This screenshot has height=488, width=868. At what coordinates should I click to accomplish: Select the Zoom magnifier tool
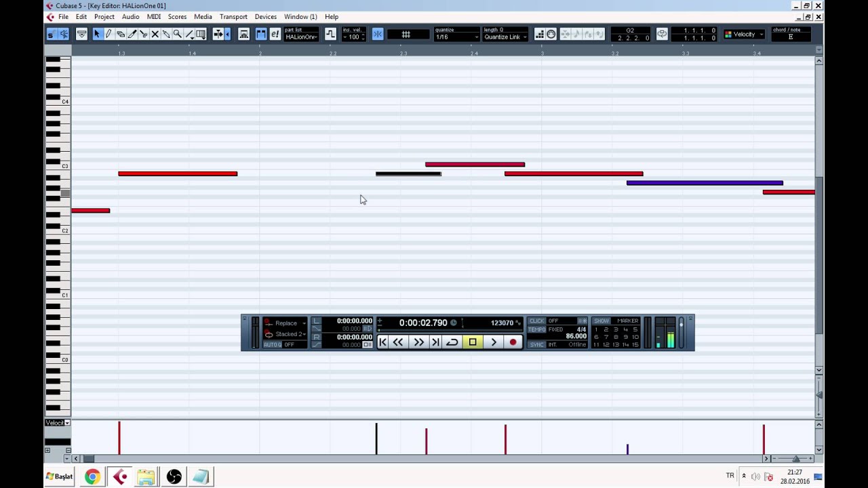pyautogui.click(x=178, y=34)
